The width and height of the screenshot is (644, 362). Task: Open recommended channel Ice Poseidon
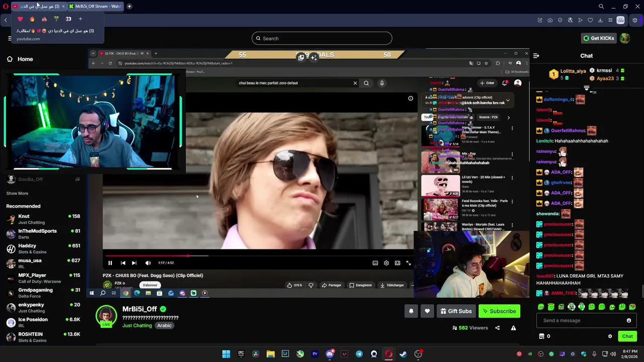pyautogui.click(x=43, y=322)
